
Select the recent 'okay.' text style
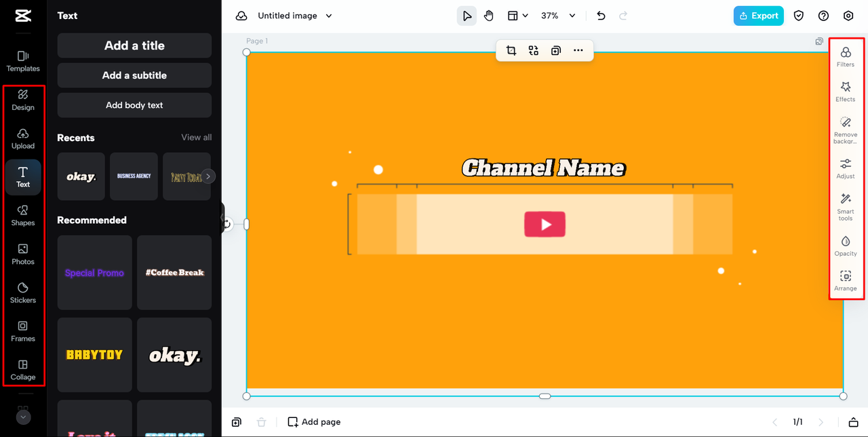81,176
